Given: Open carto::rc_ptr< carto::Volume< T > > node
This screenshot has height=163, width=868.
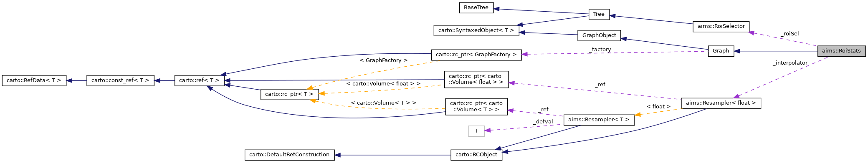Looking at the screenshot, I should tap(476, 106).
